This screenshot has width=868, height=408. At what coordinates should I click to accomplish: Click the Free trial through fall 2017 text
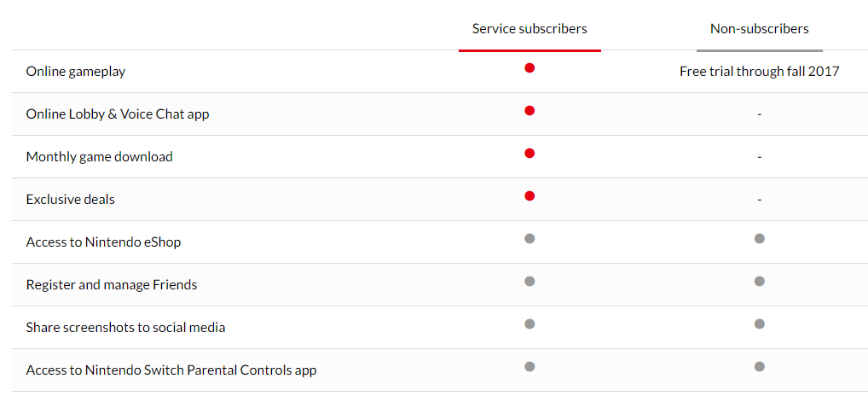pos(760,72)
